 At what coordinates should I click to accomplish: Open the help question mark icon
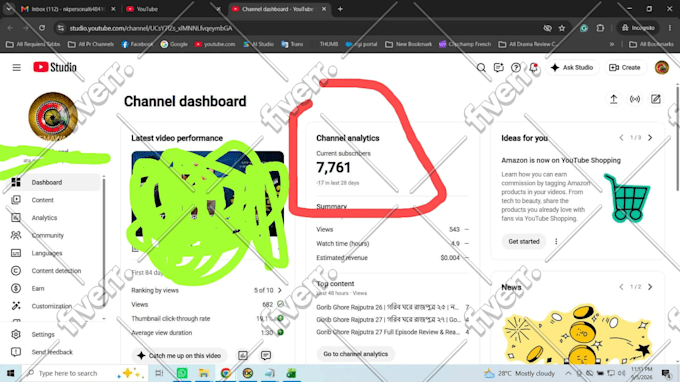516,68
